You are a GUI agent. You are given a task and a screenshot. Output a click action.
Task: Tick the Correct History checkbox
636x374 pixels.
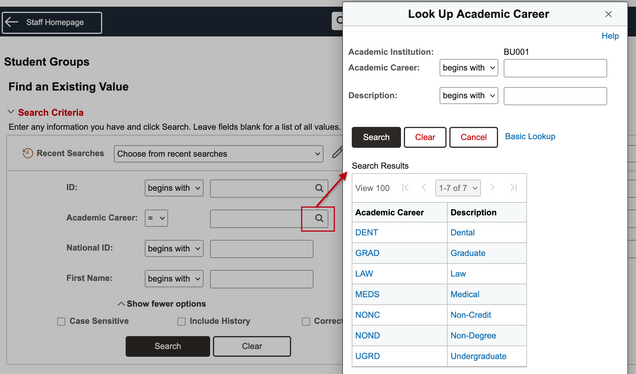point(306,322)
